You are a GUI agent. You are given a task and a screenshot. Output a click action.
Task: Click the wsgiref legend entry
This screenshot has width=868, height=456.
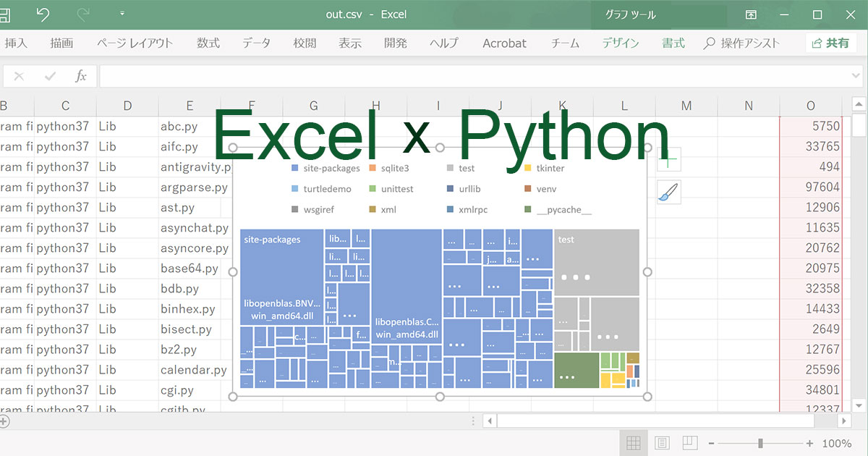coord(312,210)
